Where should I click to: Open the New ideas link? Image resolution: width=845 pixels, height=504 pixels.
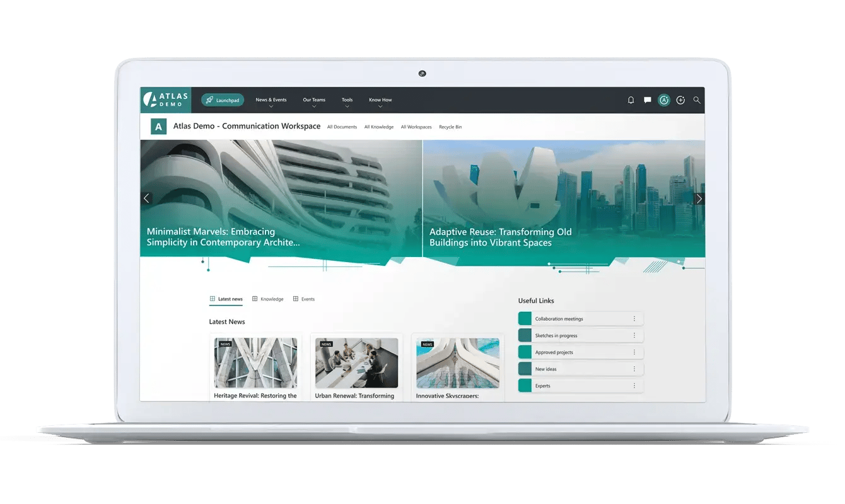(x=581, y=369)
